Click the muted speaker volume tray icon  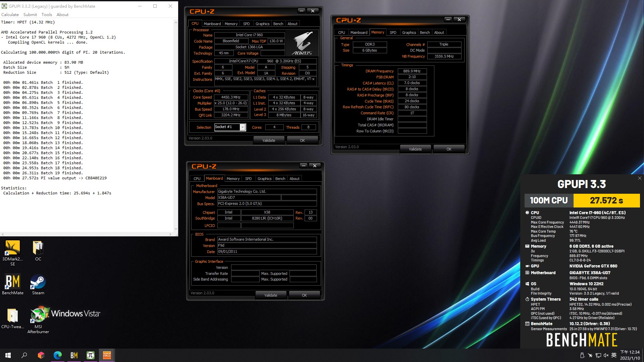pos(606,355)
